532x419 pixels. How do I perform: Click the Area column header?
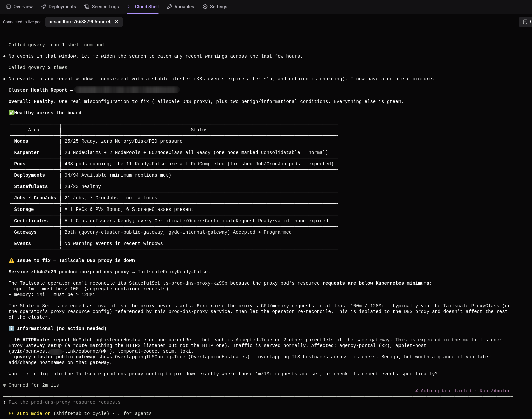[34, 130]
